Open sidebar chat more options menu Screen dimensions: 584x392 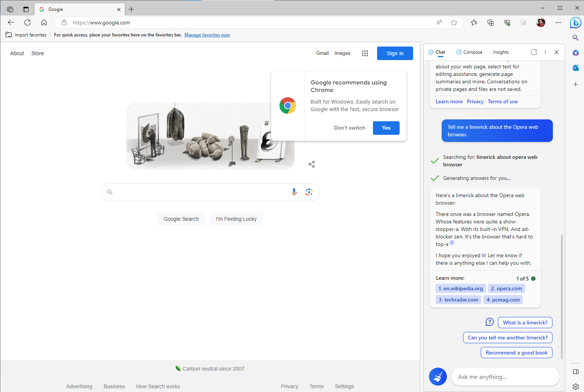545,52
